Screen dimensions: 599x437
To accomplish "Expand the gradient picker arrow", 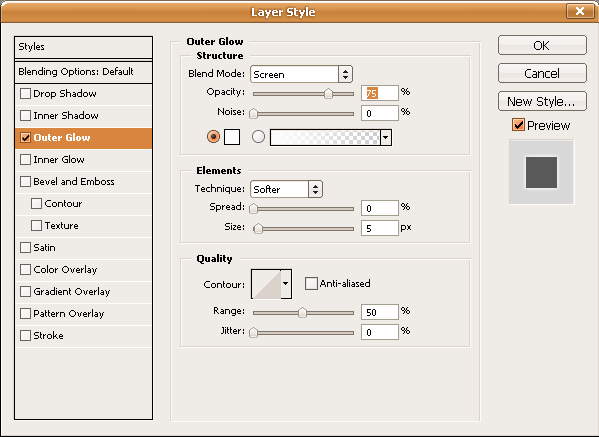I will [386, 138].
